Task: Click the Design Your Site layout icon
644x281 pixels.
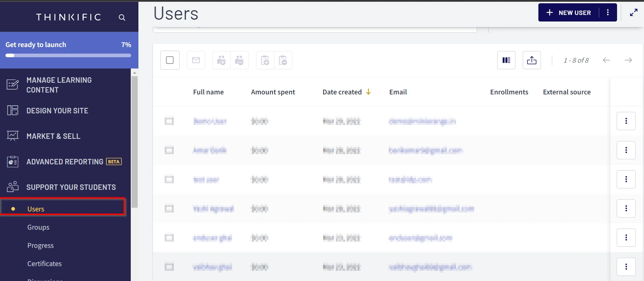Action: coord(13,110)
